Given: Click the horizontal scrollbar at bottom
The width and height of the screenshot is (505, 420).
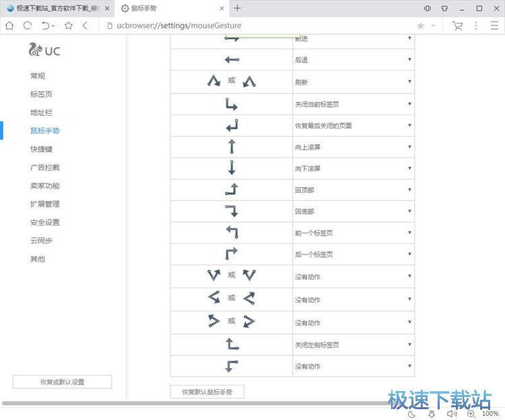Looking at the screenshot, I should coord(200,403).
